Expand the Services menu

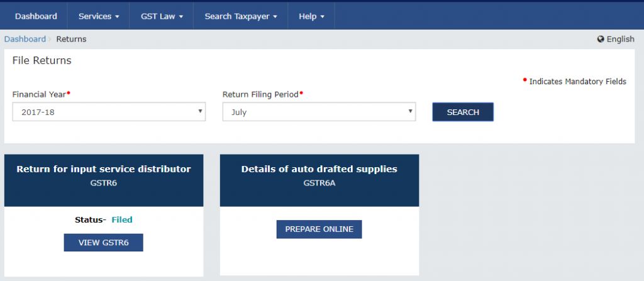pyautogui.click(x=99, y=16)
